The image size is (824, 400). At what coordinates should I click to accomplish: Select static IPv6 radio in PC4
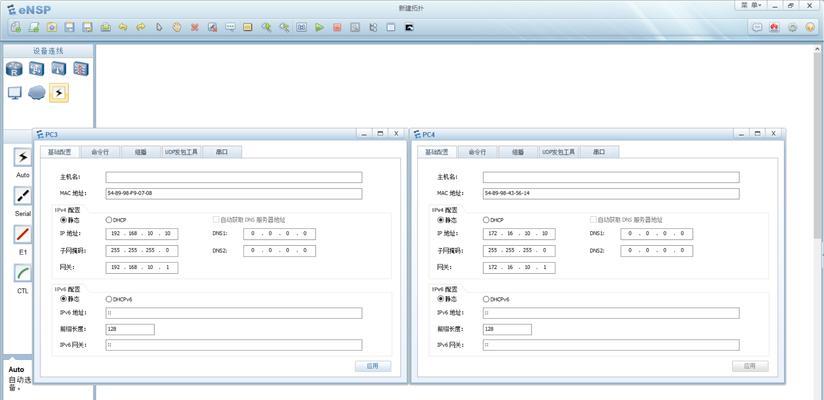point(441,299)
